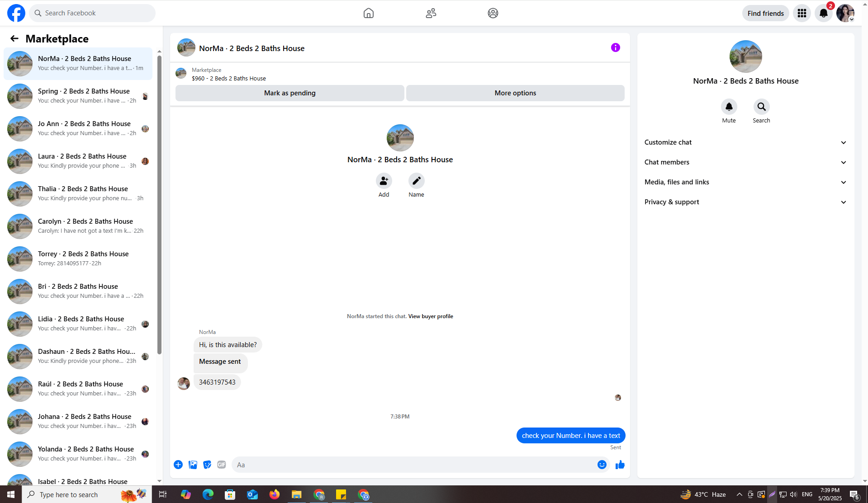Click NorMa avatar beside phone number message
Screen dimensions: 868x503
point(184,384)
